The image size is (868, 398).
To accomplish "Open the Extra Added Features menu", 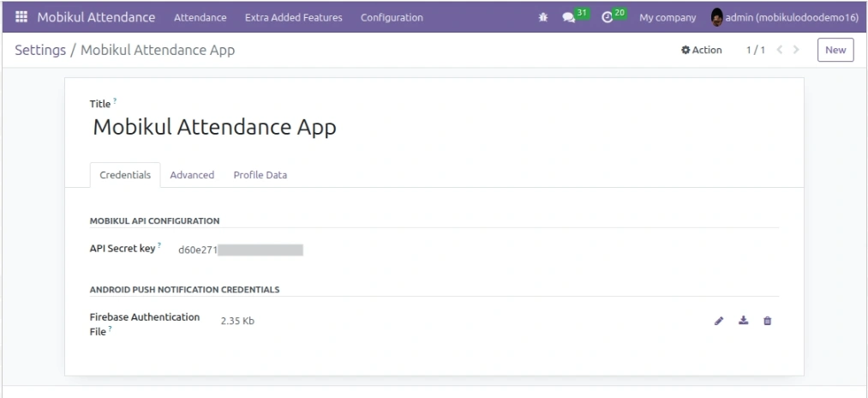I will 293,18.
